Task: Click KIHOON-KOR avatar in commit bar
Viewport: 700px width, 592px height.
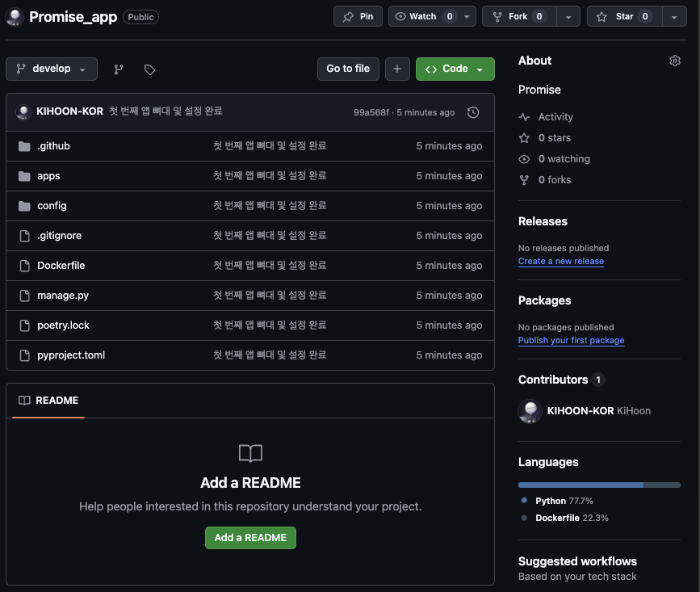Action: 23,111
